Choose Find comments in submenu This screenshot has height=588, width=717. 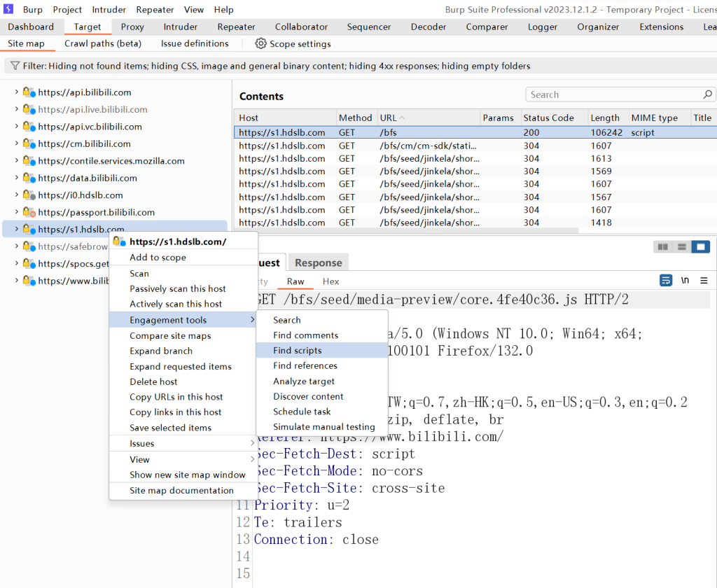coord(322,335)
